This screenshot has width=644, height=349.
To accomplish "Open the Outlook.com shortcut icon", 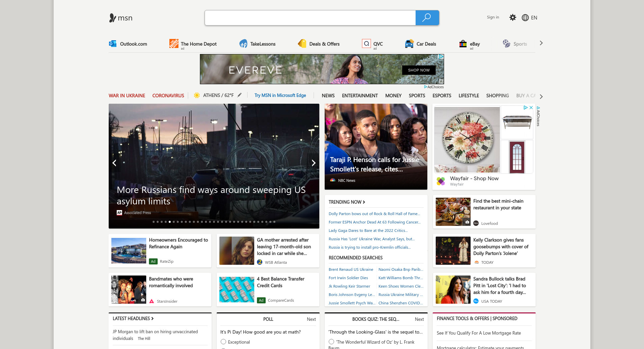I will pyautogui.click(x=113, y=44).
